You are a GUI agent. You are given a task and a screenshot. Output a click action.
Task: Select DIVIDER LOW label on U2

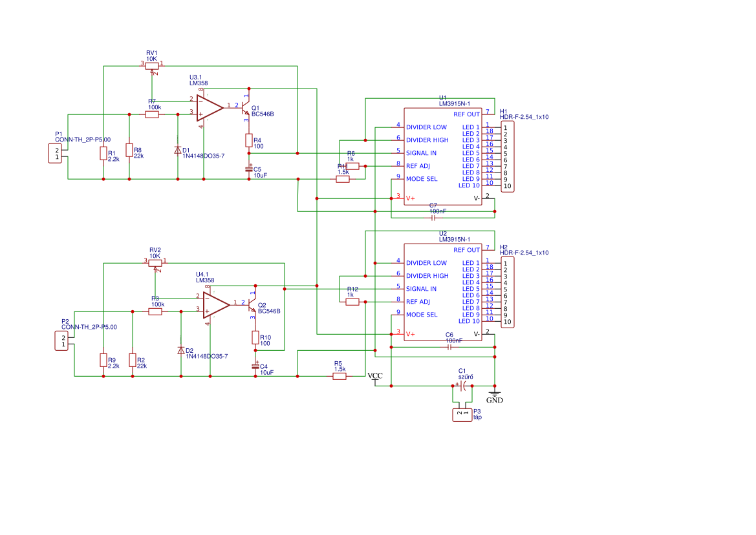[x=426, y=263]
